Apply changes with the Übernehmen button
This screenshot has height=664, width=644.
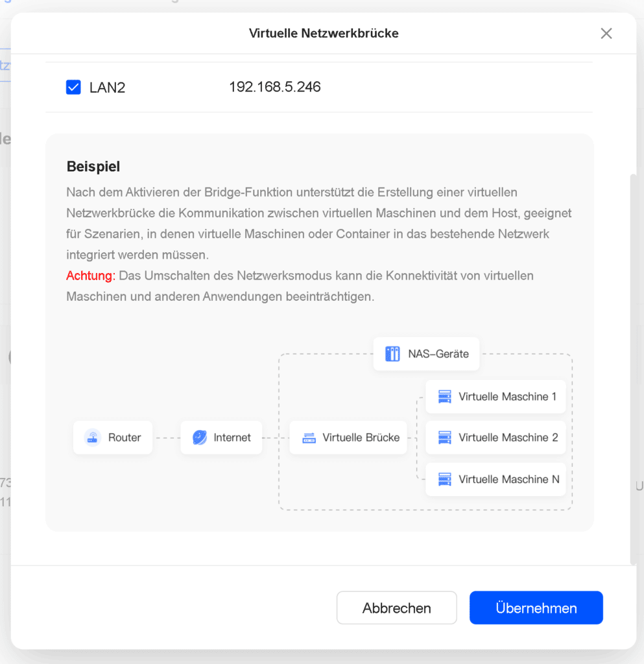536,608
